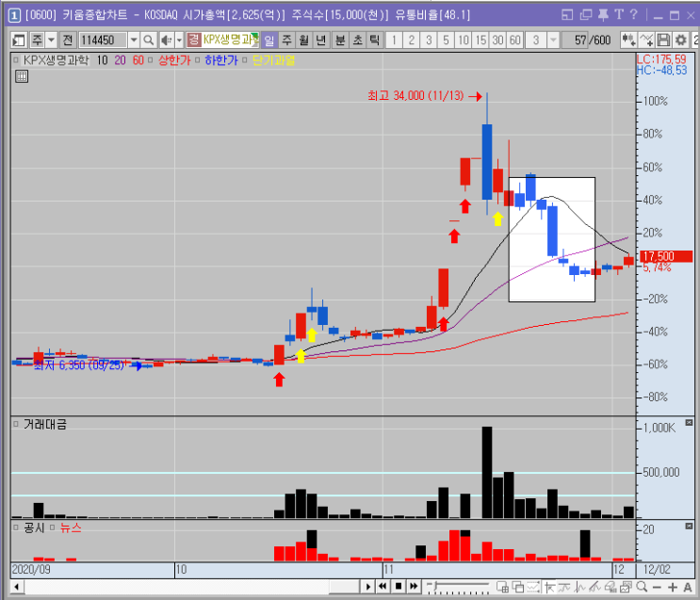Viewport: 700px width, 600px height.
Task: Select the 초 (second) period button
Action: [x=358, y=41]
